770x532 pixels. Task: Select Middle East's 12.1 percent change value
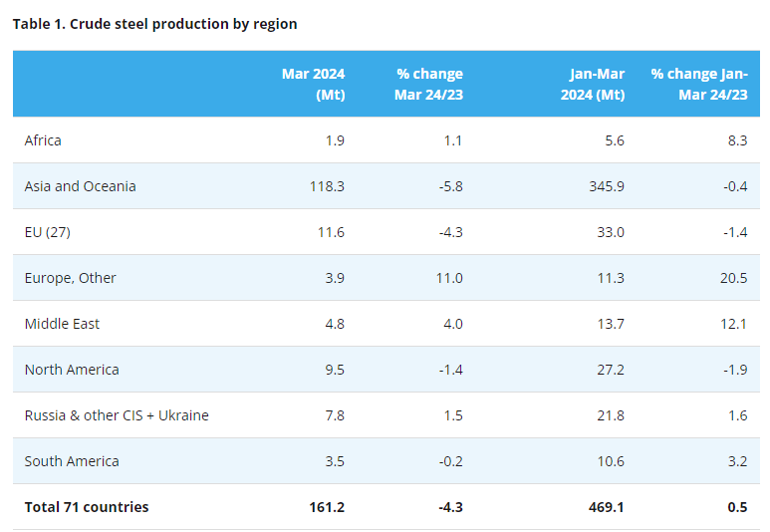(736, 324)
